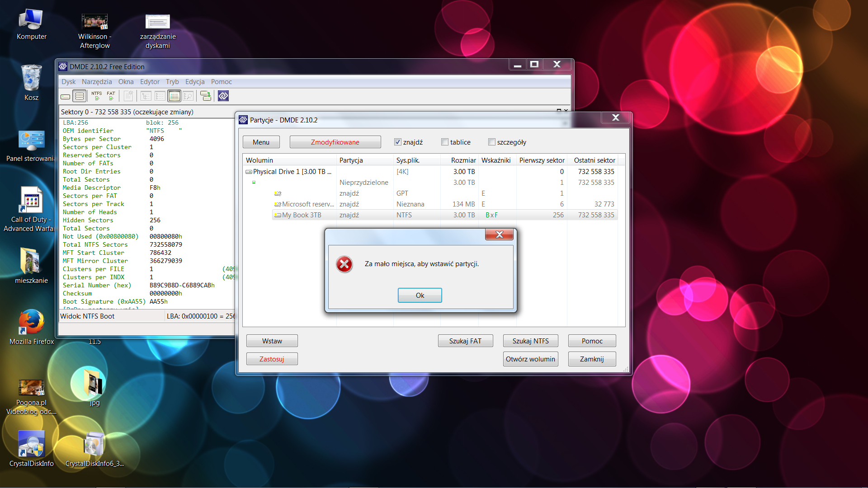Click the Wolumin column header
Screen dimensions: 868x488
[x=290, y=160]
